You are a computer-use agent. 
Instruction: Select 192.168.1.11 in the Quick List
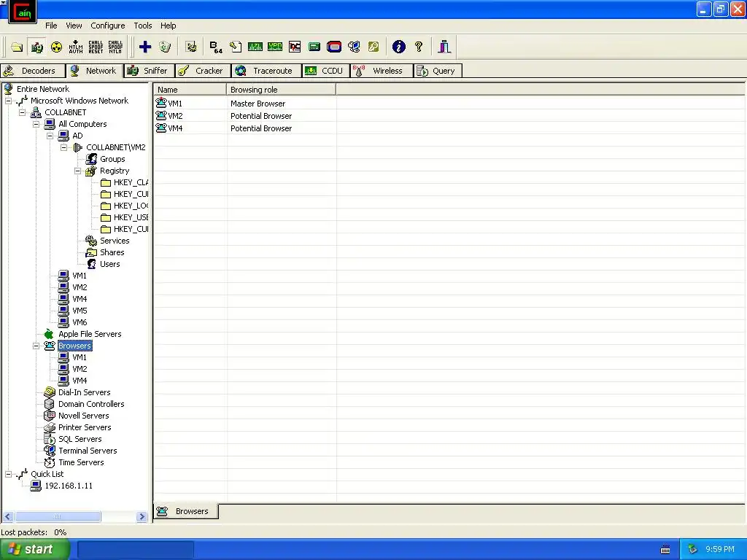click(69, 486)
